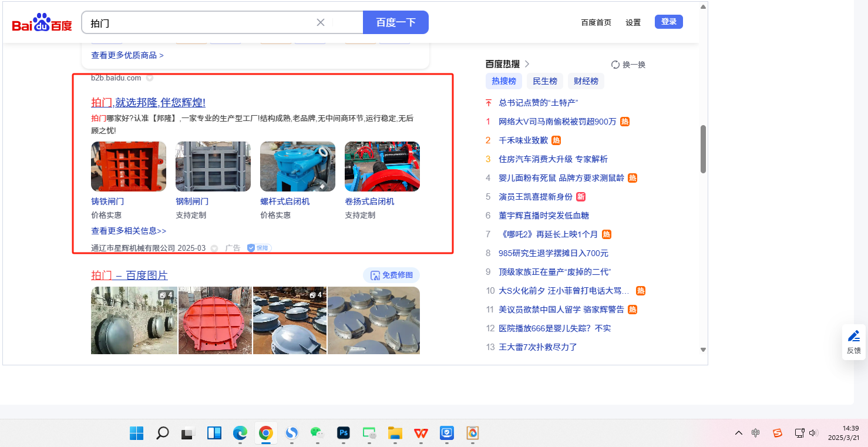
Task: Open the 铸铁闸门 product thumbnail
Action: (129, 166)
